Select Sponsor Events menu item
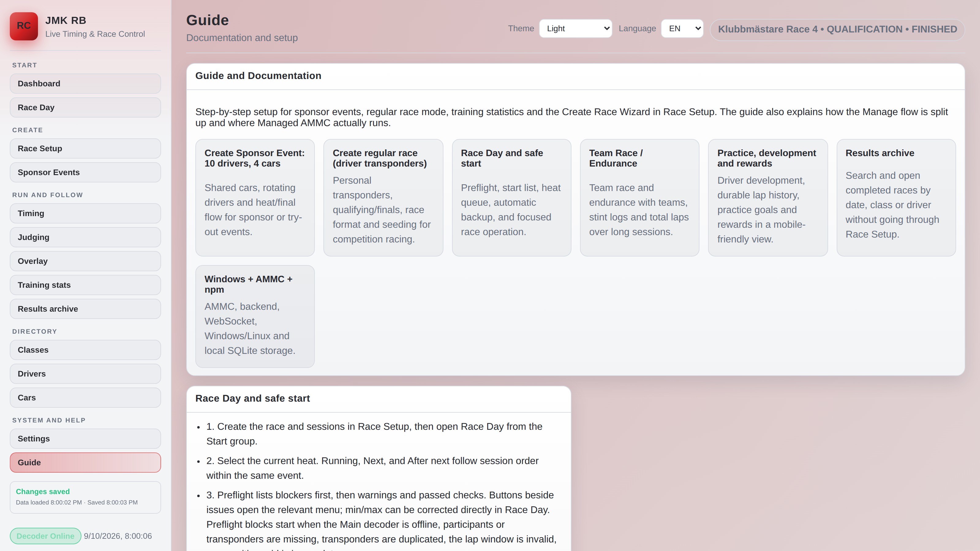980x551 pixels. click(85, 173)
